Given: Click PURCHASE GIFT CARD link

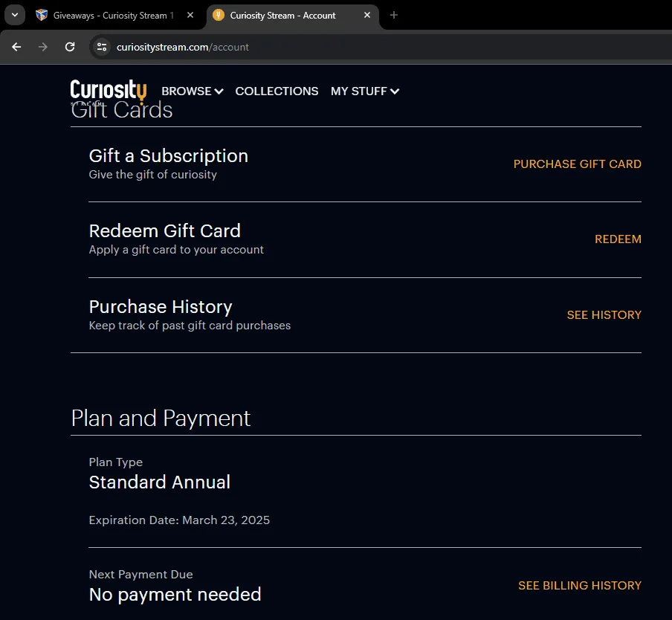Looking at the screenshot, I should [x=578, y=164].
